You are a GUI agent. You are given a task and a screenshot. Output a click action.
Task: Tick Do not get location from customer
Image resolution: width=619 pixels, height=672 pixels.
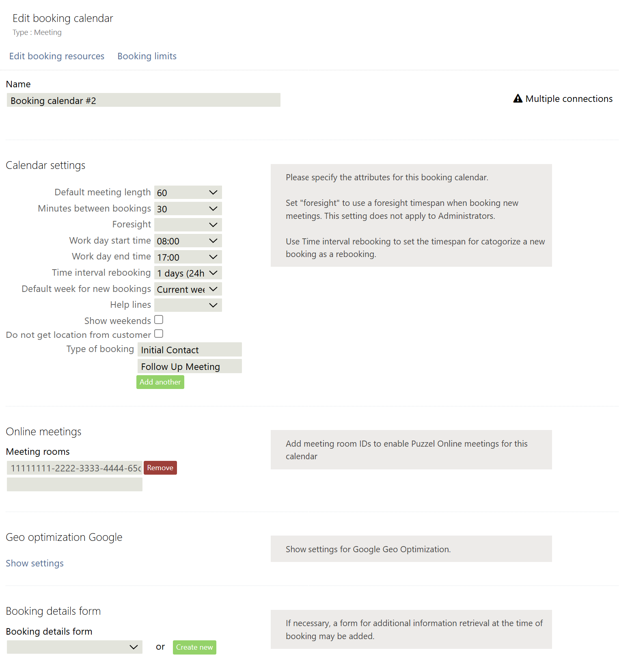tap(159, 334)
